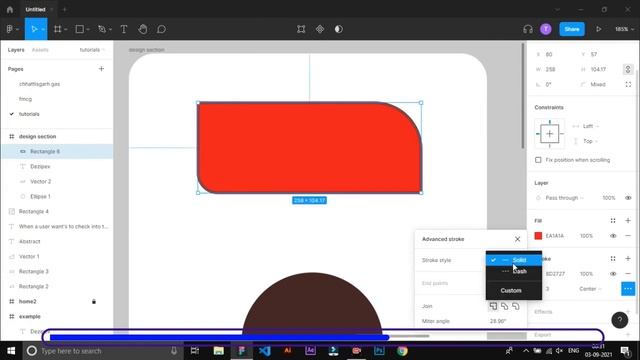Add a new page with plus icon
Screen dimensions: 640x360
click(101, 69)
